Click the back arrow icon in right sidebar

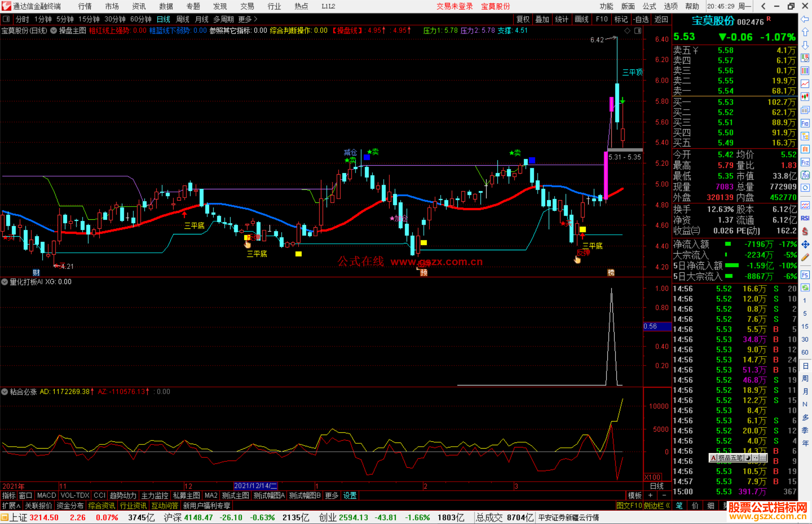pyautogui.click(x=805, y=19)
